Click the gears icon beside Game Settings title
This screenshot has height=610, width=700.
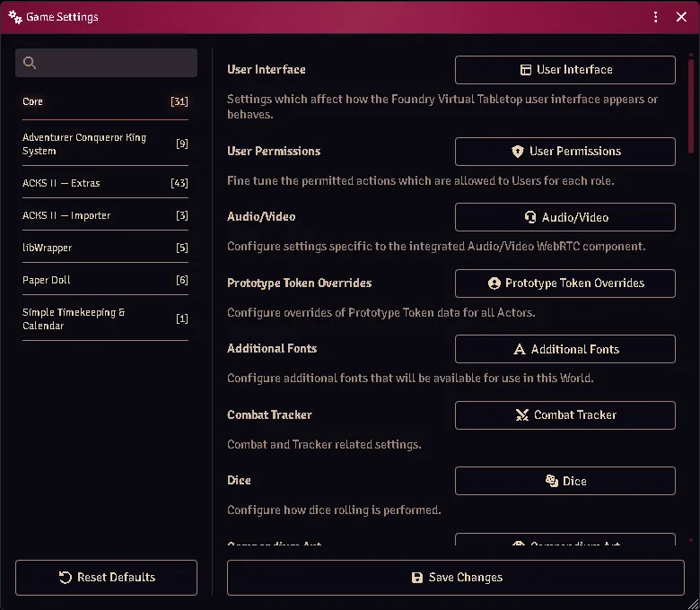(15, 17)
